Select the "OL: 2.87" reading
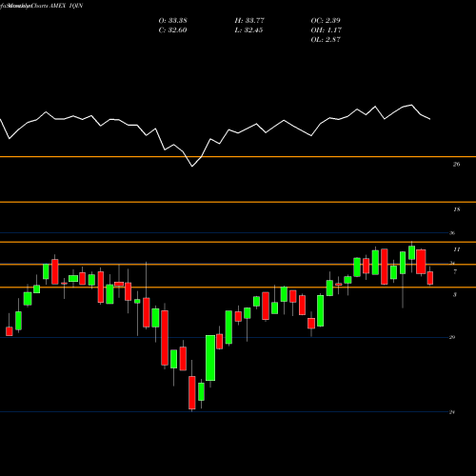This screenshot has width=476, height=476. 326,40
